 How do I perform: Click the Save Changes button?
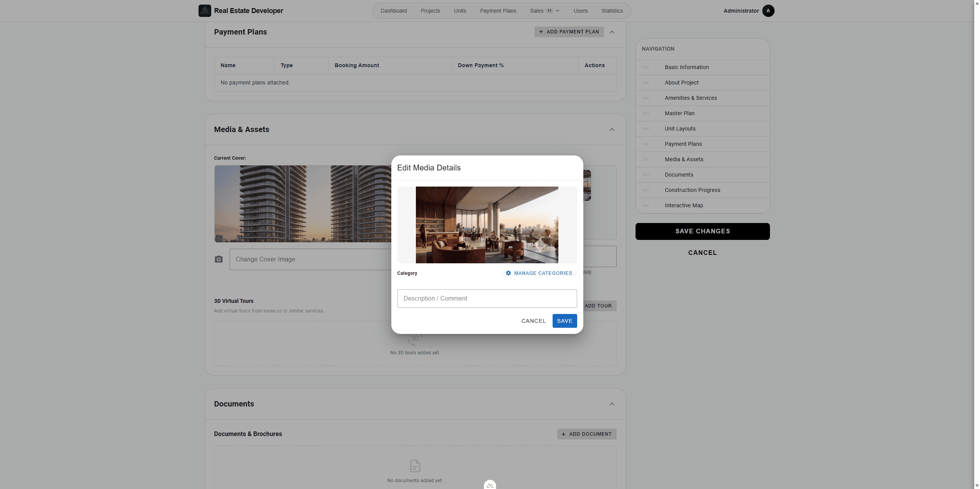(x=702, y=231)
